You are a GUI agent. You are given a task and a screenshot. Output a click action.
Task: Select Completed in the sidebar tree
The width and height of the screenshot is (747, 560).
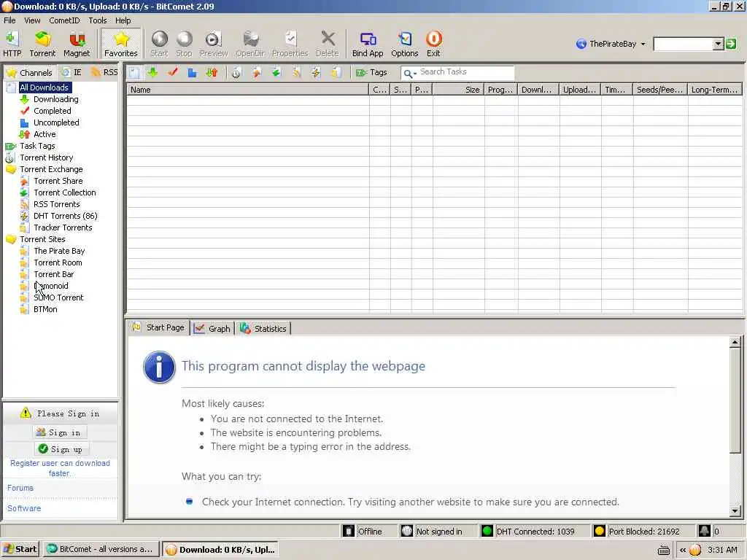(x=53, y=111)
